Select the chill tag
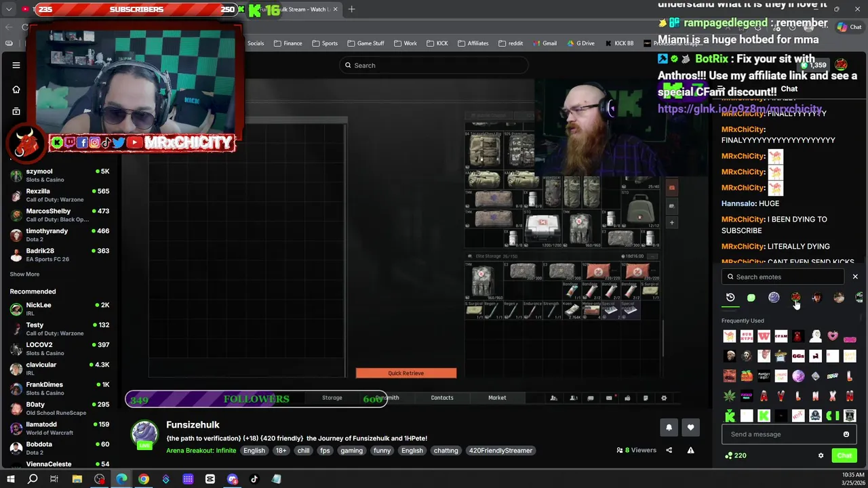 [x=303, y=451]
